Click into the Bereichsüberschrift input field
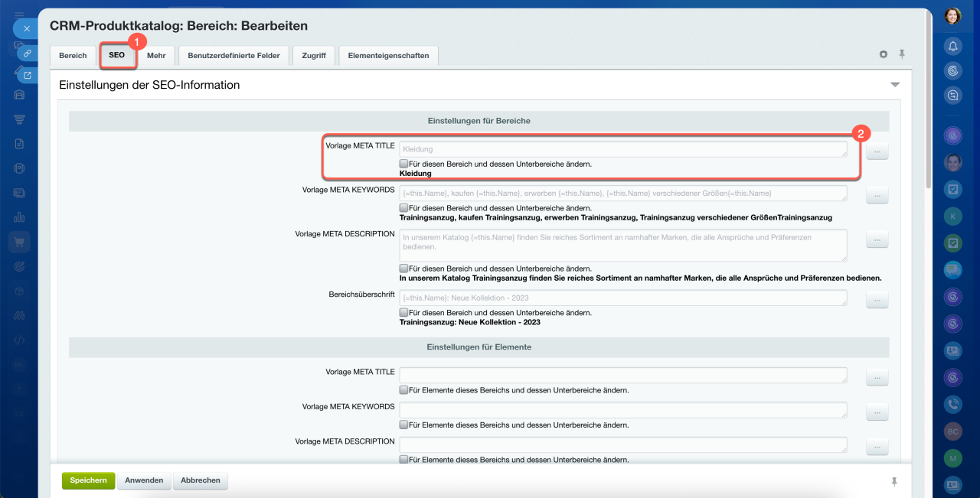Viewport: 980px width, 498px height. point(623,298)
